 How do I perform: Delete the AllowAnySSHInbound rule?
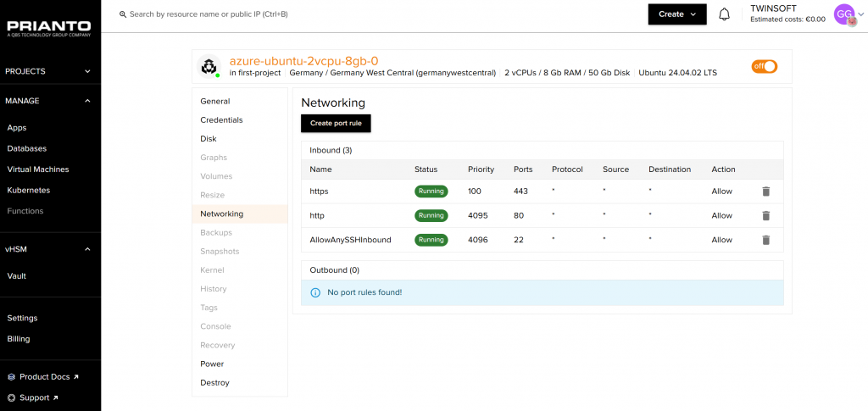click(765, 240)
